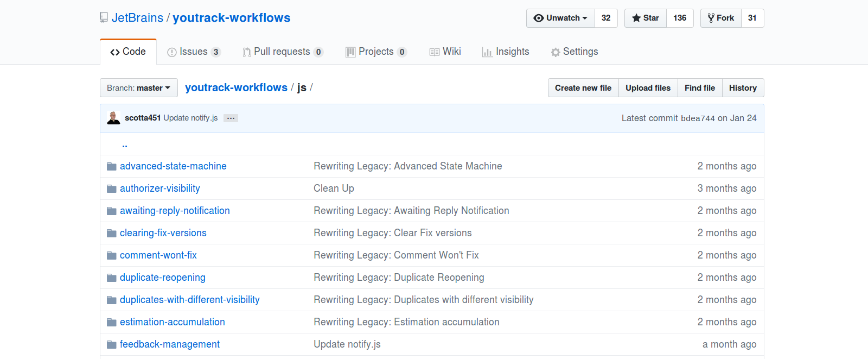Click '3 months ago' in authorizer-visibility row
868x359 pixels.
click(x=727, y=188)
